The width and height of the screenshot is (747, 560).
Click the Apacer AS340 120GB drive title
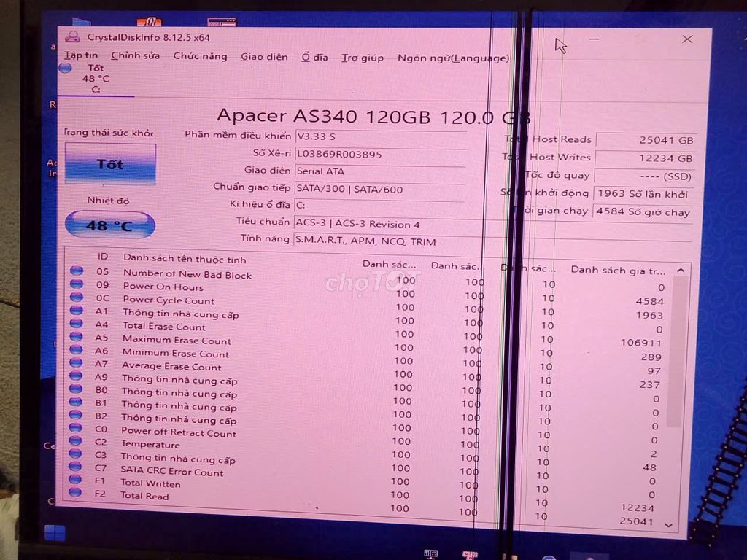click(x=373, y=116)
